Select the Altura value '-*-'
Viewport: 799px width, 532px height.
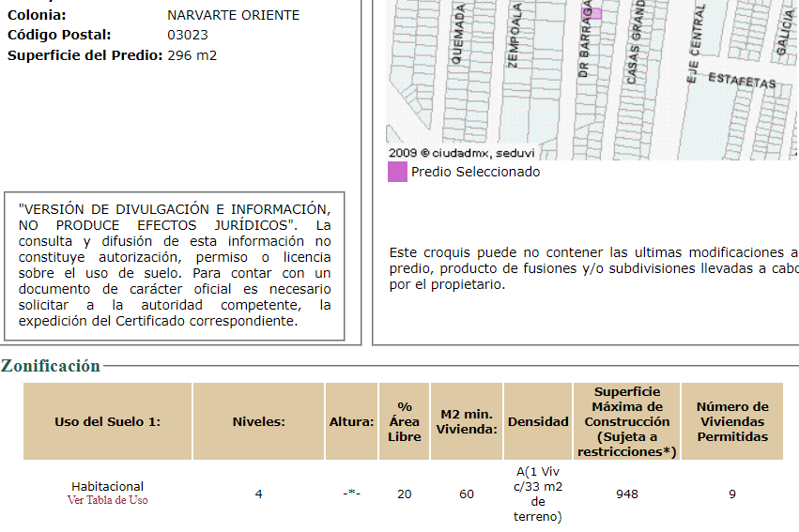[x=351, y=494]
